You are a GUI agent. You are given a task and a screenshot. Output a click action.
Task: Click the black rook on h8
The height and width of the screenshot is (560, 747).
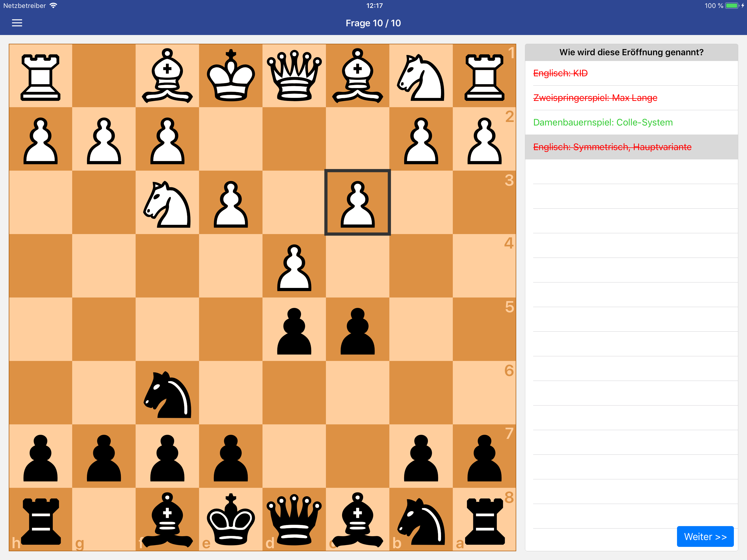40,520
